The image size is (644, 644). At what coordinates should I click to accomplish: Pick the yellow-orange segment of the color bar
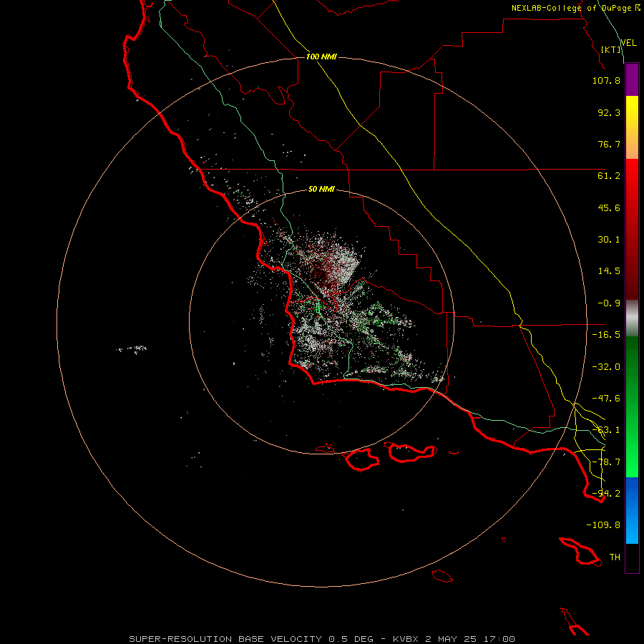[632, 127]
